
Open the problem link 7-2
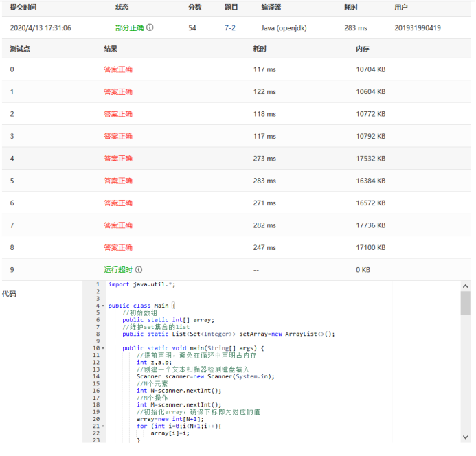pos(230,28)
